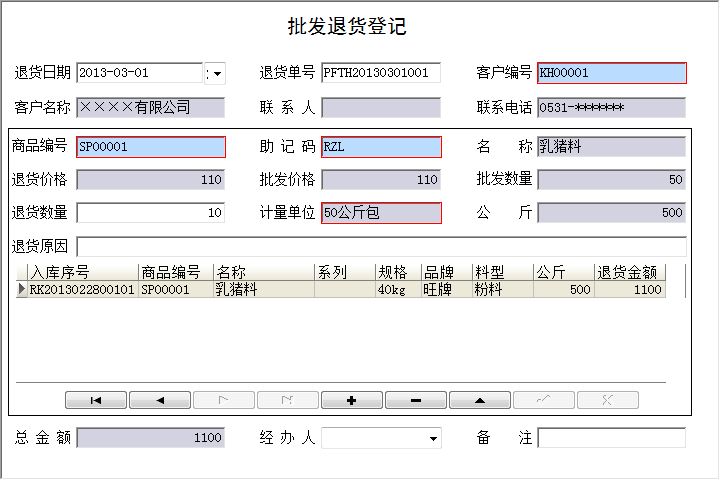Click the 备注 remarks field

(611, 438)
